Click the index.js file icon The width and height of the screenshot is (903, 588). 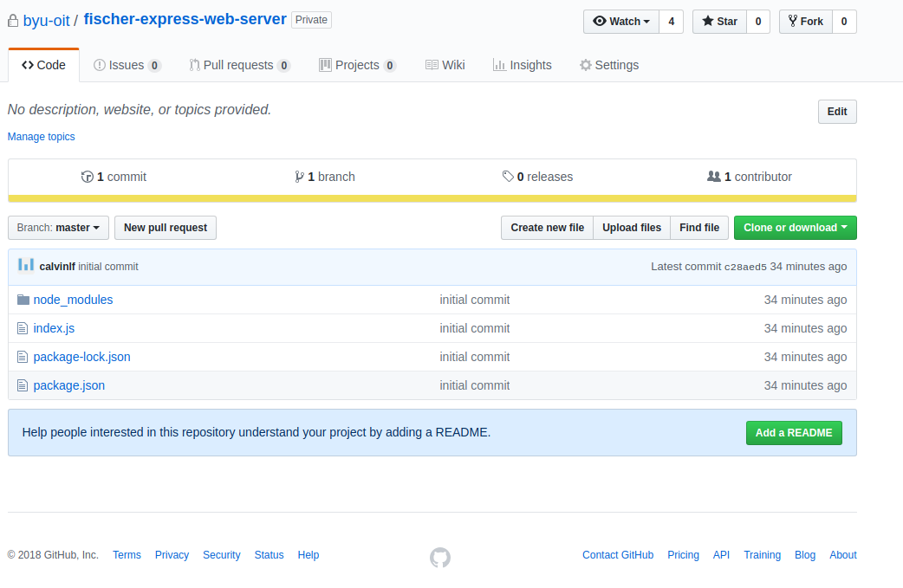[23, 328]
